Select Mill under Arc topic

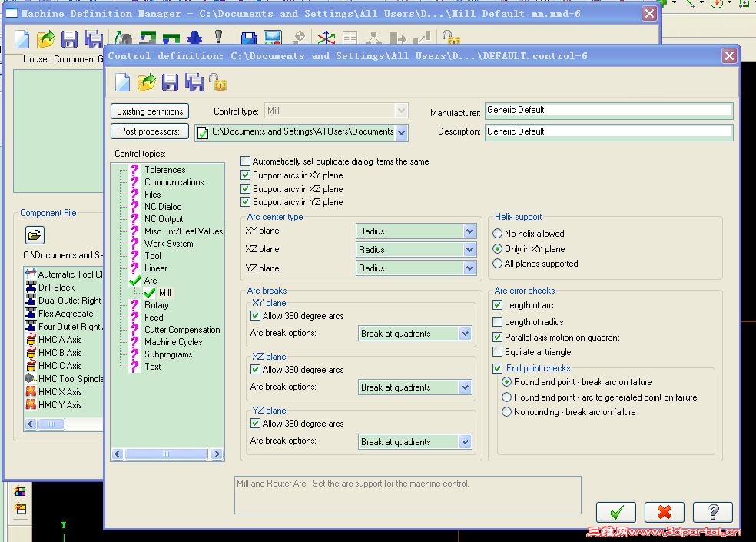click(x=165, y=293)
